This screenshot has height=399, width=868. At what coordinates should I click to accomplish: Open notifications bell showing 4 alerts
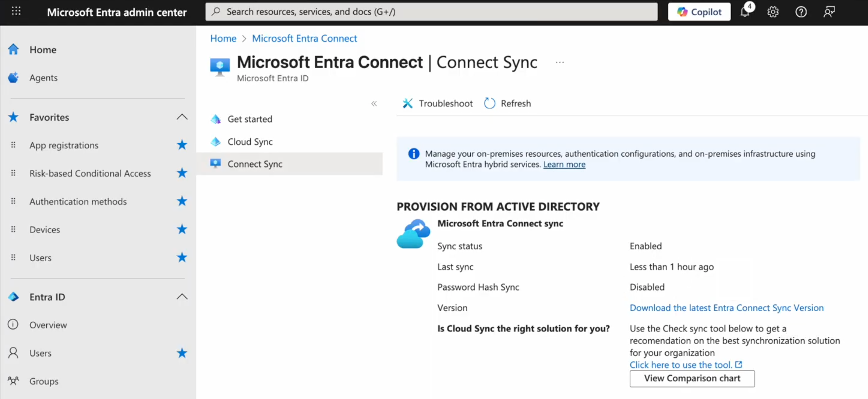coord(745,12)
